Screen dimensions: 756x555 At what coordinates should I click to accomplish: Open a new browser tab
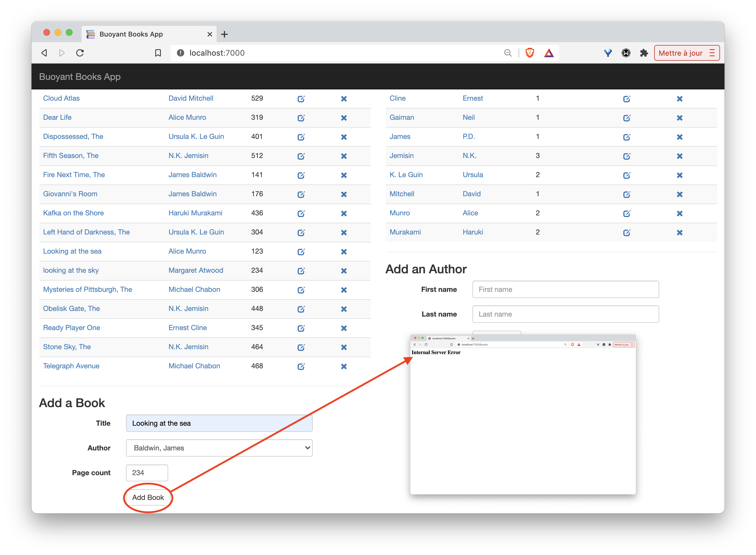[224, 34]
